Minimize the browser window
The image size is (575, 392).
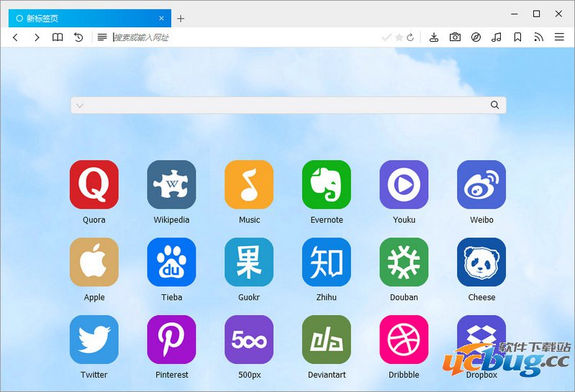(x=515, y=14)
